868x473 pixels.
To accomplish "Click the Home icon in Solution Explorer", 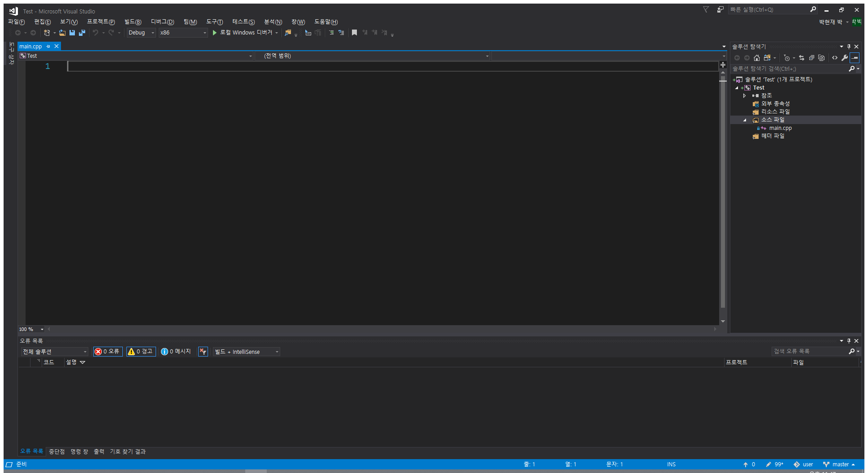I will point(757,58).
